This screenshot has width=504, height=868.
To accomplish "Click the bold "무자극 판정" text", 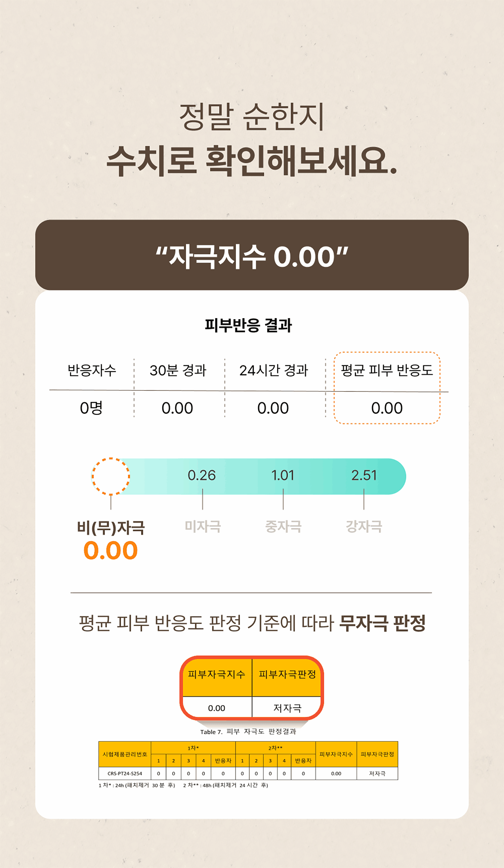I will [382, 623].
